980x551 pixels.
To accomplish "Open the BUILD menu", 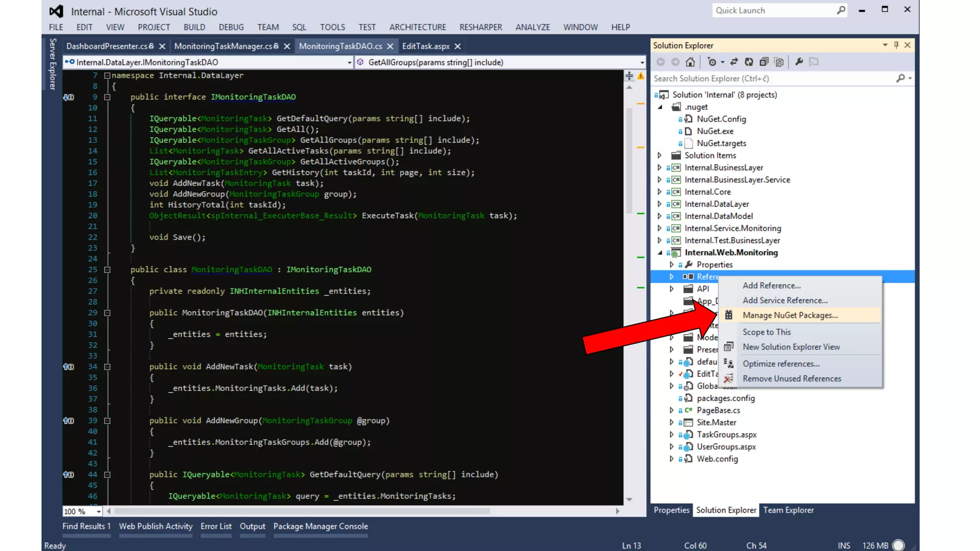I will coord(194,27).
